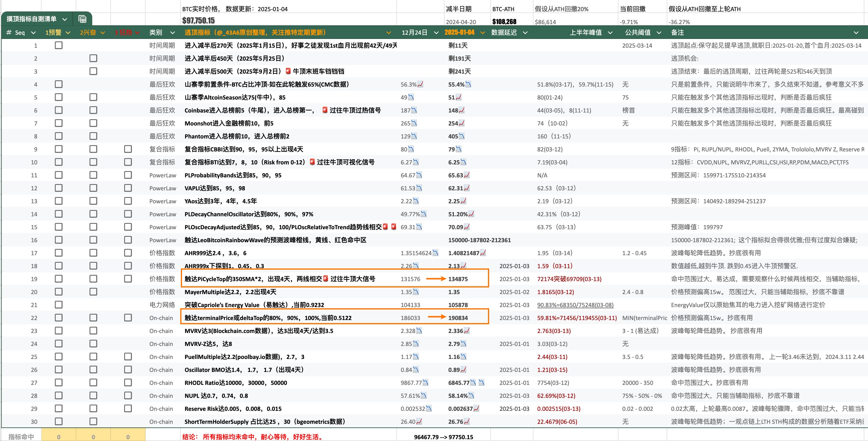Select the $97,750.15 BTC price cell
The image size is (868, 441).
199,21
